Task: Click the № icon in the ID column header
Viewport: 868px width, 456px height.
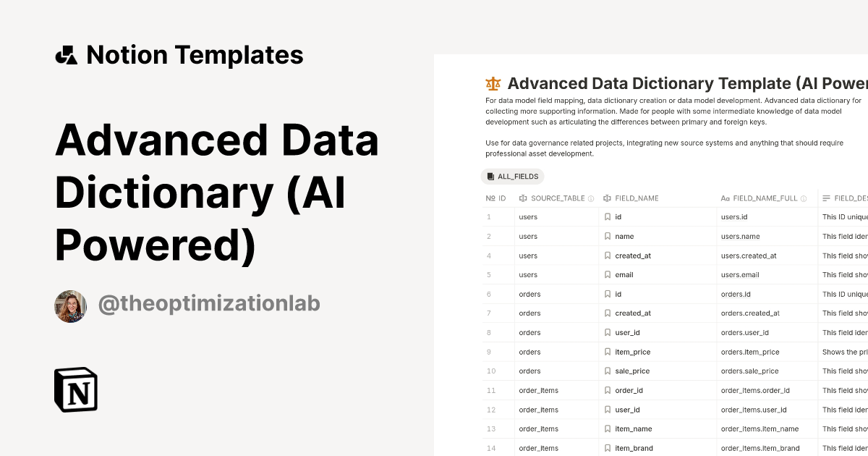Action: coord(489,198)
